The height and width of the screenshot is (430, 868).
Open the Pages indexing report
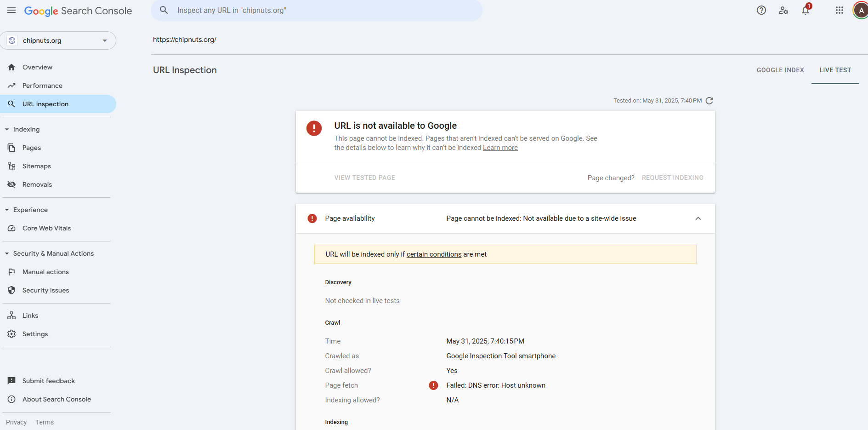(x=58, y=148)
